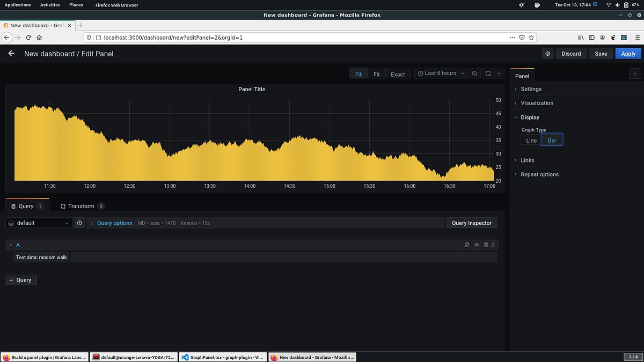
Task: Click the back arrow to exit panel edit
Action: (x=11, y=54)
